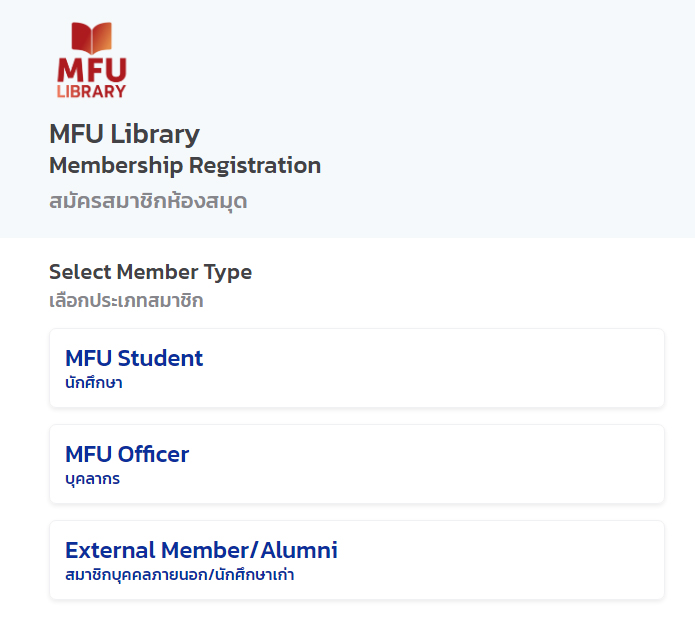Click the Thai subtitle 'สมาชิกบุคคลภายนอก/นักศึกษาเก่า'

point(180,575)
